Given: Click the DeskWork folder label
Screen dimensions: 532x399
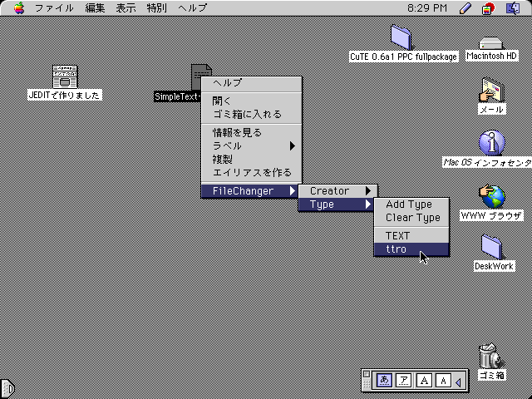Looking at the screenshot, I should point(494,266).
